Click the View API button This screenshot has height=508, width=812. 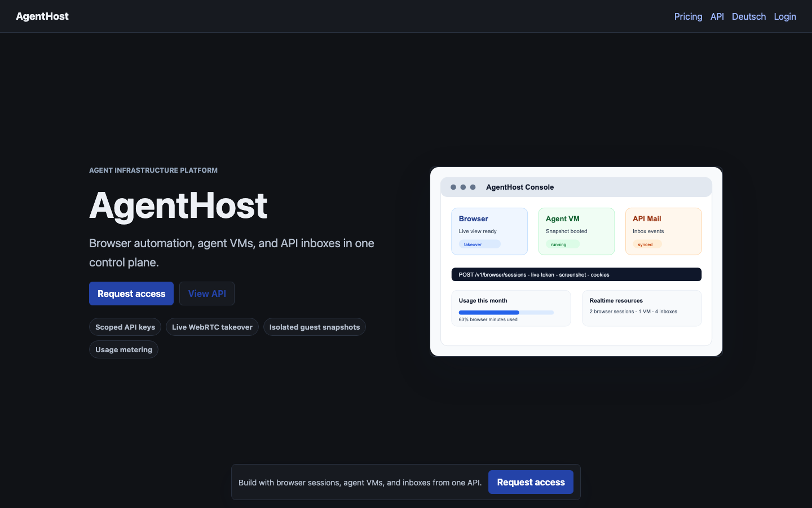(207, 294)
